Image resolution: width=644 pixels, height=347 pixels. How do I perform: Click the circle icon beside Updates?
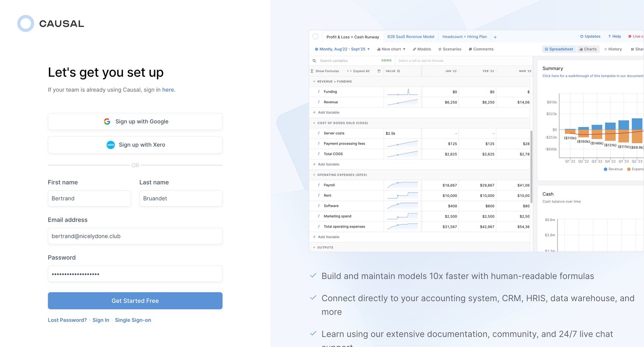tap(582, 37)
